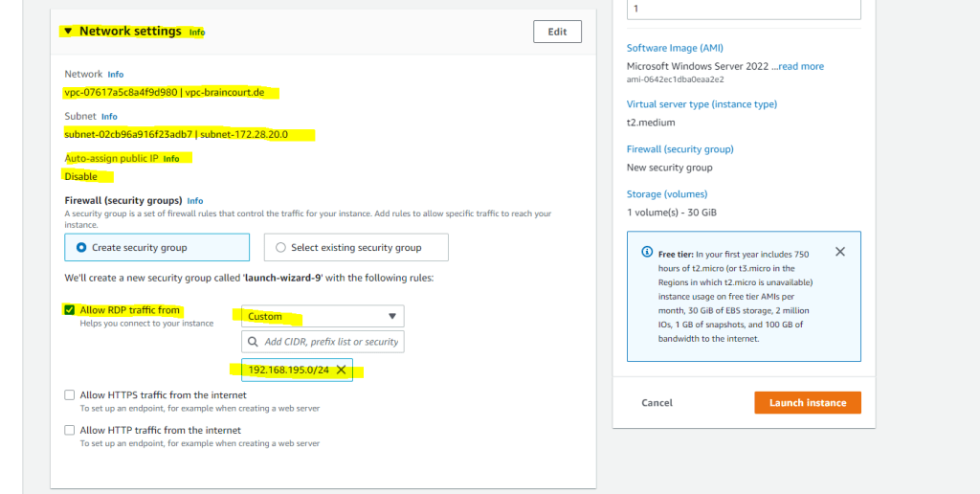The image size is (980, 494).
Task: Click the number of instances input field
Action: click(744, 10)
